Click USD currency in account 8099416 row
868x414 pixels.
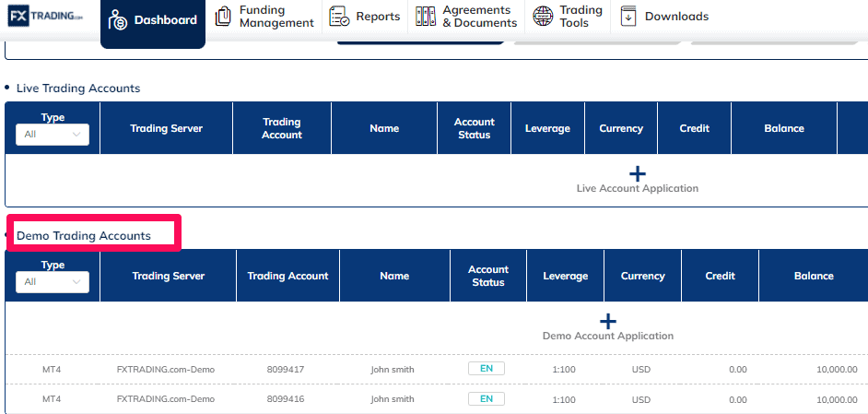[641, 399]
